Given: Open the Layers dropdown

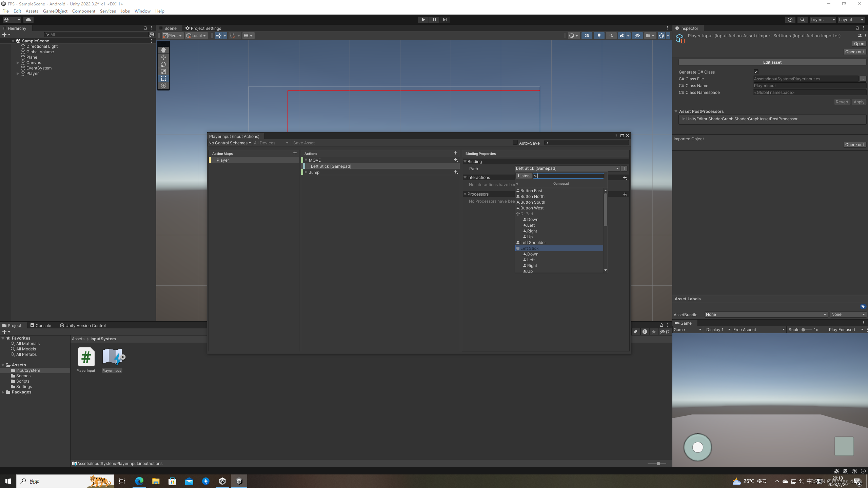Looking at the screenshot, I should 822,20.
